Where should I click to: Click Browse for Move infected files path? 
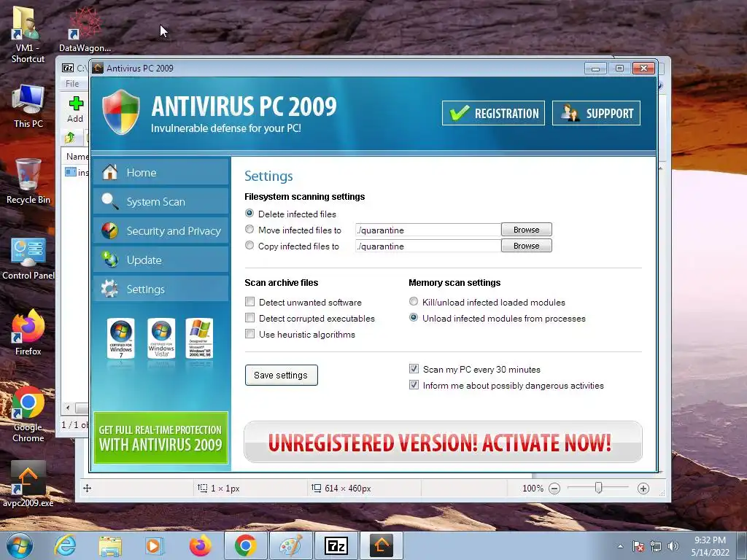[527, 230]
